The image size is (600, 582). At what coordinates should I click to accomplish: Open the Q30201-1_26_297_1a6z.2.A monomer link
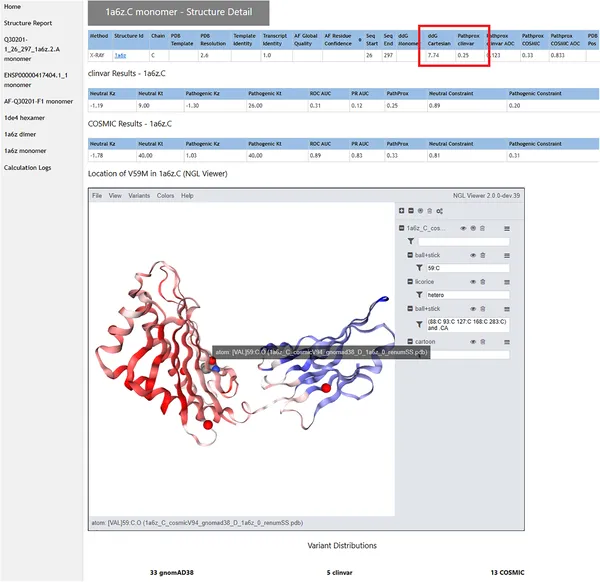[x=32, y=49]
